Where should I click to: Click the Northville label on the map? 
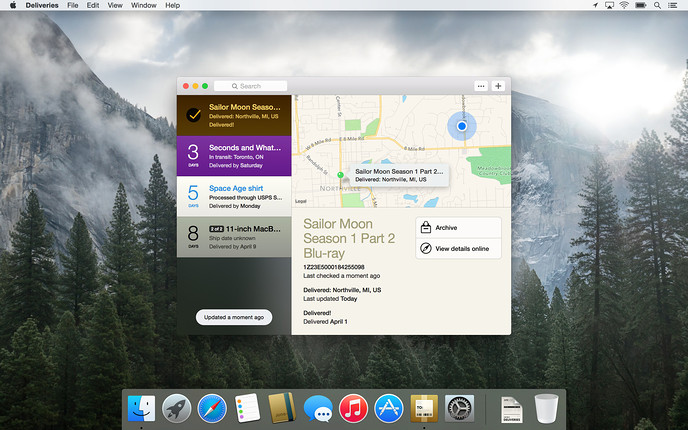pos(340,189)
